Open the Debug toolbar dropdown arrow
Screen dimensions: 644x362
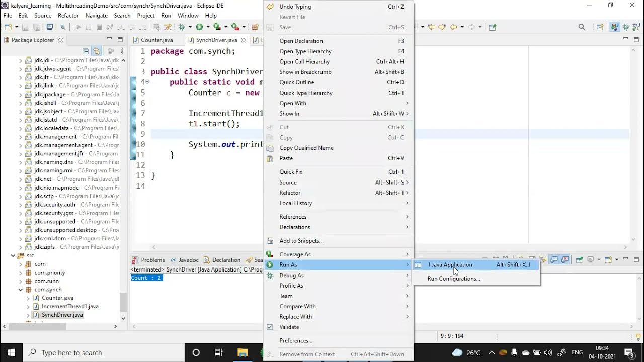190,27
